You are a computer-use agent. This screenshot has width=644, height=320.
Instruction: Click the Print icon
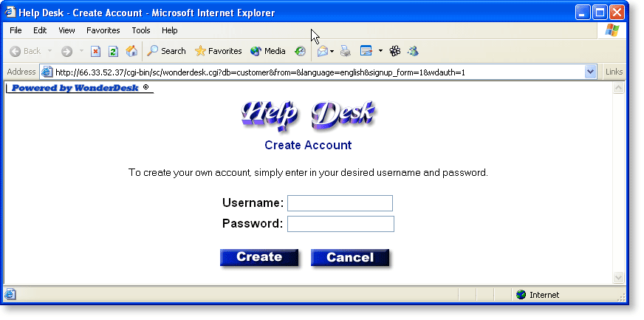pos(346,51)
